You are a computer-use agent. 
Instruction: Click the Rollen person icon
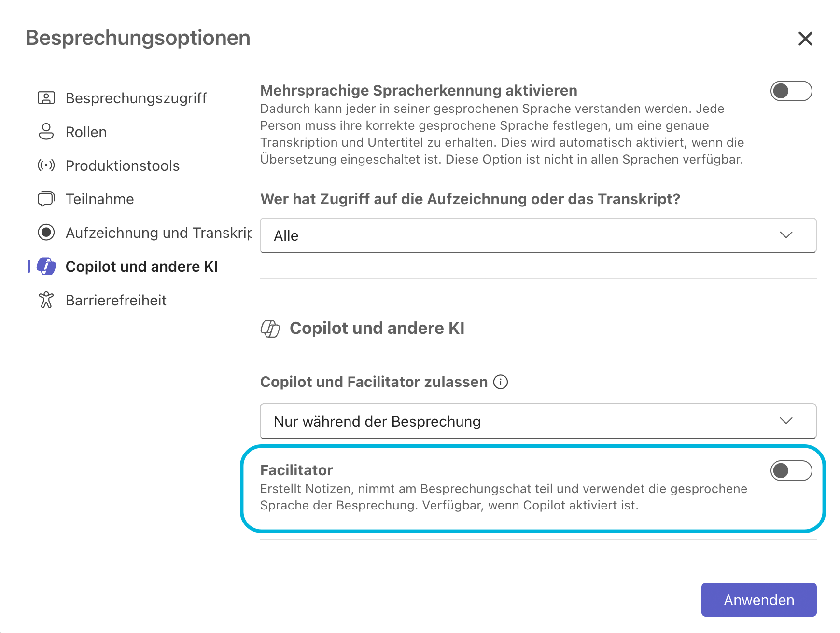[x=46, y=132]
